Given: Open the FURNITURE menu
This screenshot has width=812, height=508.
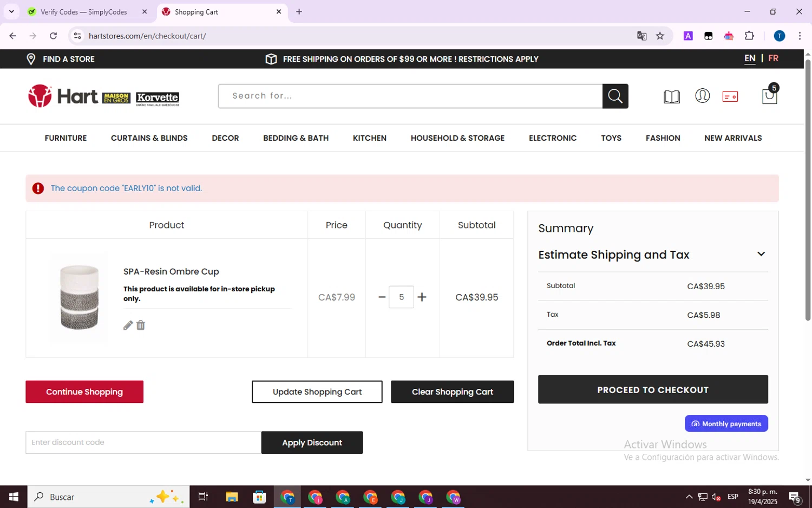Looking at the screenshot, I should tap(66, 138).
